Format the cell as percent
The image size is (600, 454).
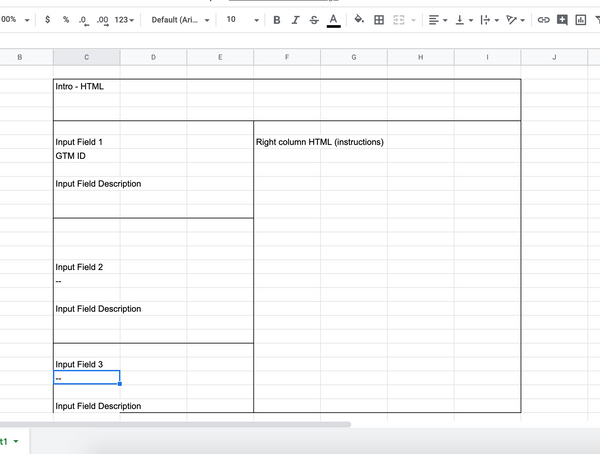point(66,20)
